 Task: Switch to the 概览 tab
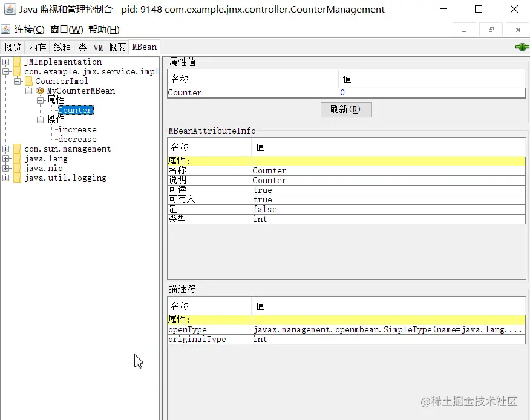coord(13,47)
